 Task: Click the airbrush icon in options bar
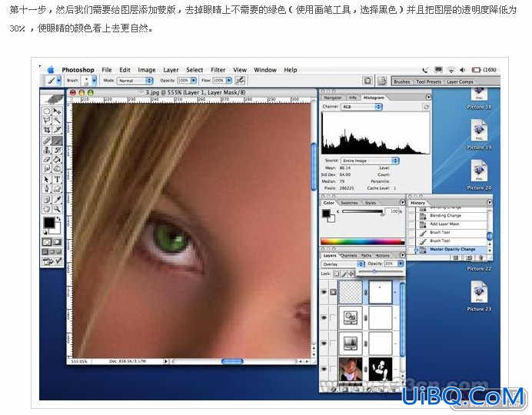pyautogui.click(x=240, y=81)
